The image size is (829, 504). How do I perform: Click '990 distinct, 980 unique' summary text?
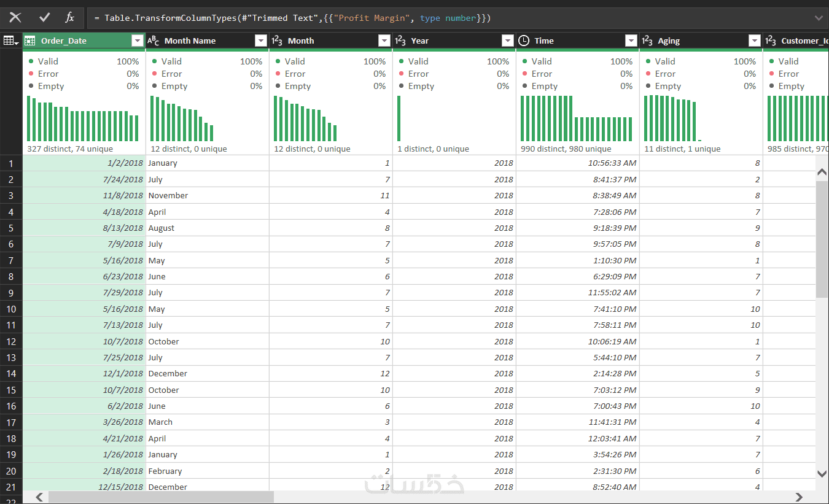point(566,149)
